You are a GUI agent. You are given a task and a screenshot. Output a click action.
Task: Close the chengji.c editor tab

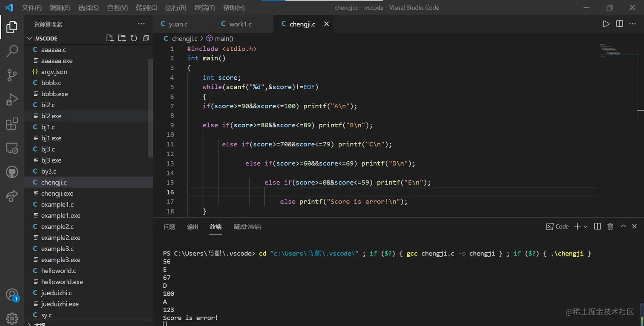pos(327,24)
